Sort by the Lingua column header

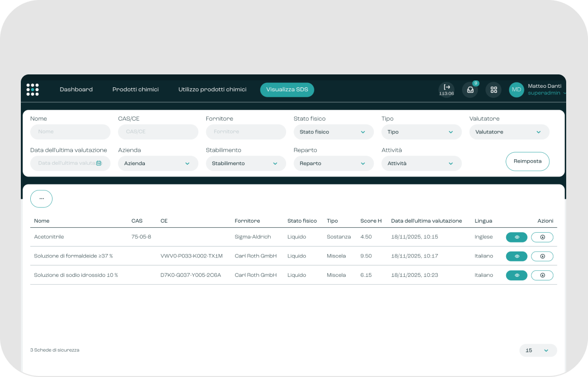[483, 221]
